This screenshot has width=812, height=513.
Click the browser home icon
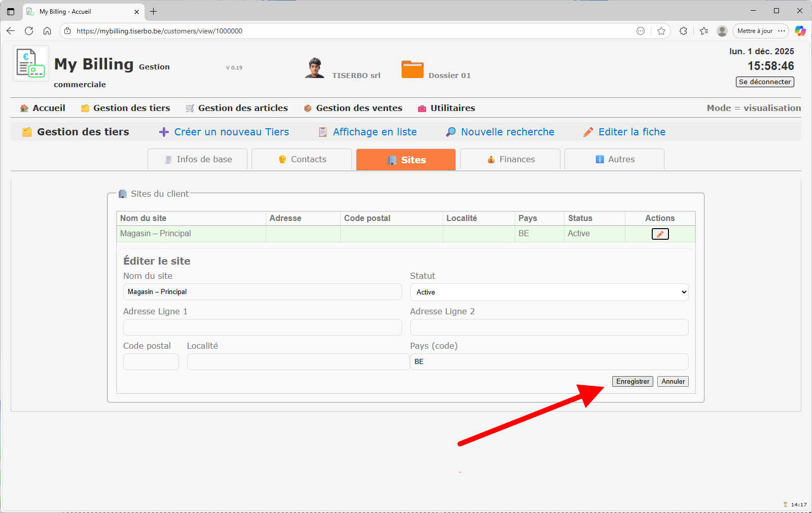pyautogui.click(x=47, y=31)
